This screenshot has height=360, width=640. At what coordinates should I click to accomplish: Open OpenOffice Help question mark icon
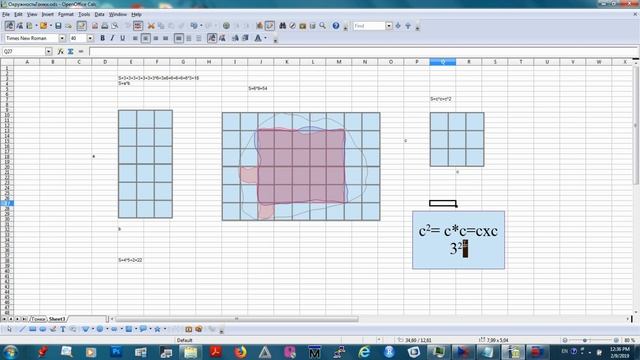[x=336, y=26]
